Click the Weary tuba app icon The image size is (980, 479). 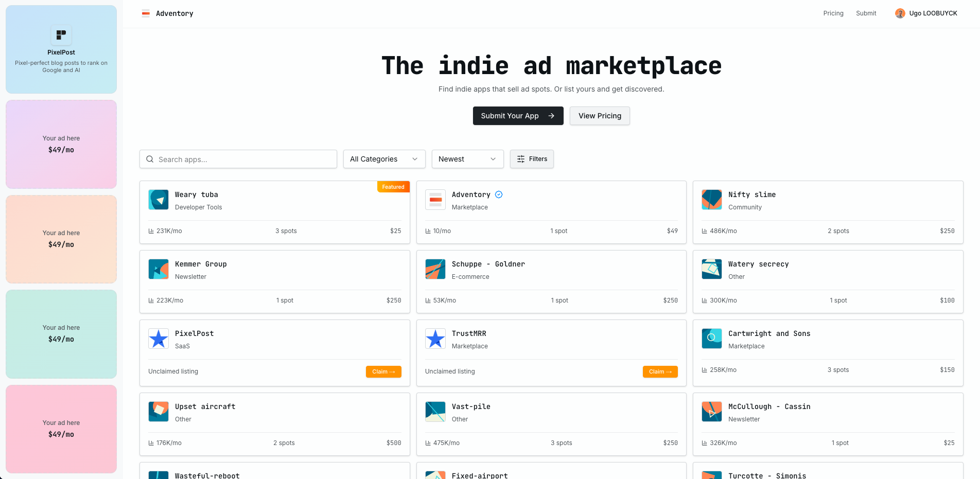tap(159, 200)
